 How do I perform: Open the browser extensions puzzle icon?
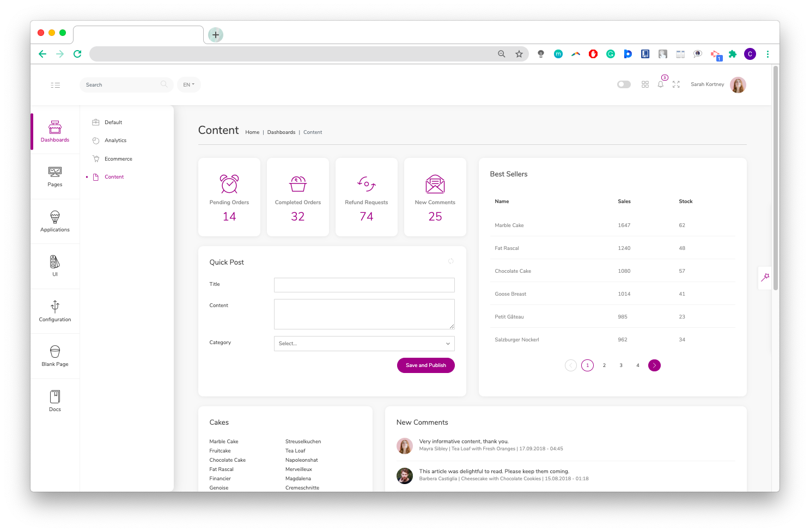[733, 54]
